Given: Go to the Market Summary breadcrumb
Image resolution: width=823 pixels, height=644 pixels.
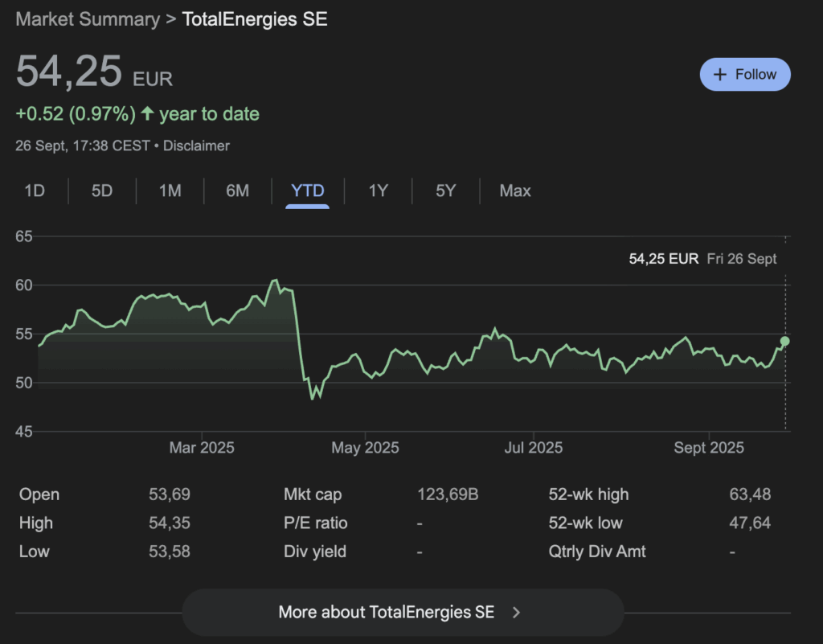Looking at the screenshot, I should pyautogui.click(x=88, y=19).
